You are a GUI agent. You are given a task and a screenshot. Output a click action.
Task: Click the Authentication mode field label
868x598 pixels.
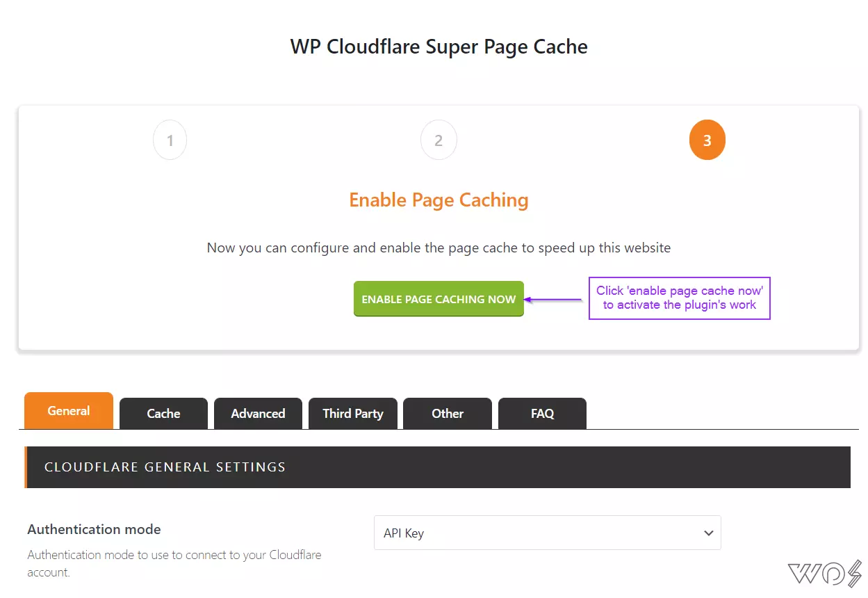(94, 529)
